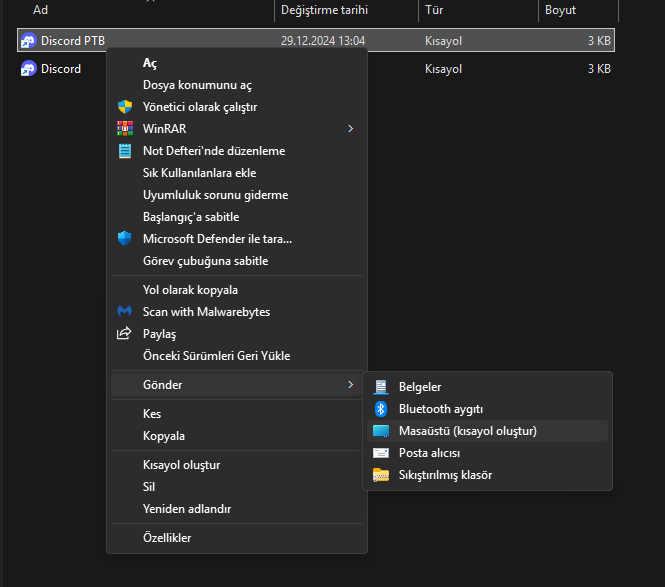Send to Posta alıcısı
Viewport: 665px width, 587px height.
pyautogui.click(x=429, y=453)
